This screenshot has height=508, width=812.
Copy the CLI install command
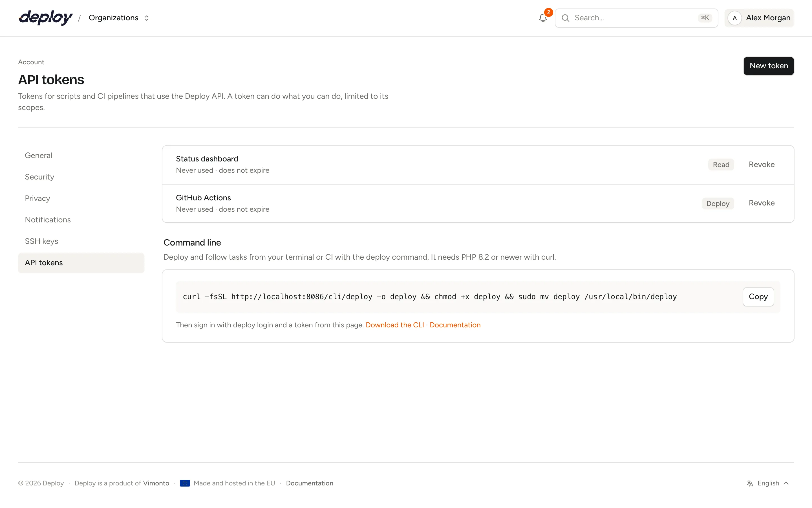tap(758, 297)
